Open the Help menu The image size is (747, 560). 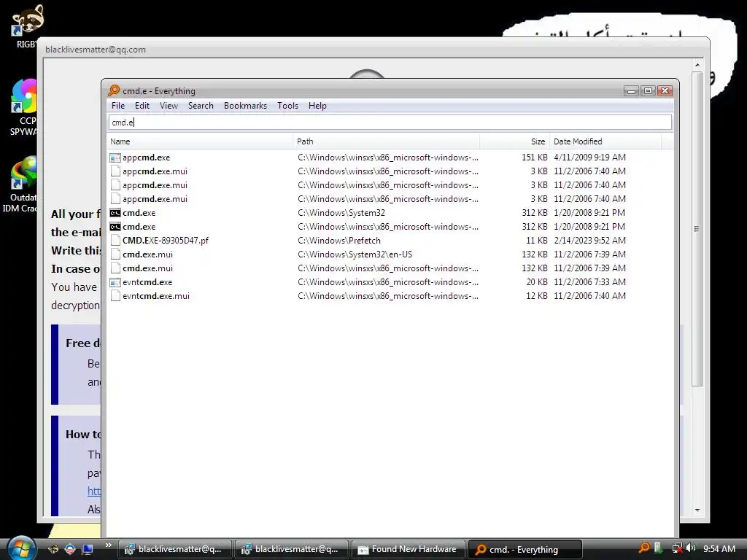[317, 106]
